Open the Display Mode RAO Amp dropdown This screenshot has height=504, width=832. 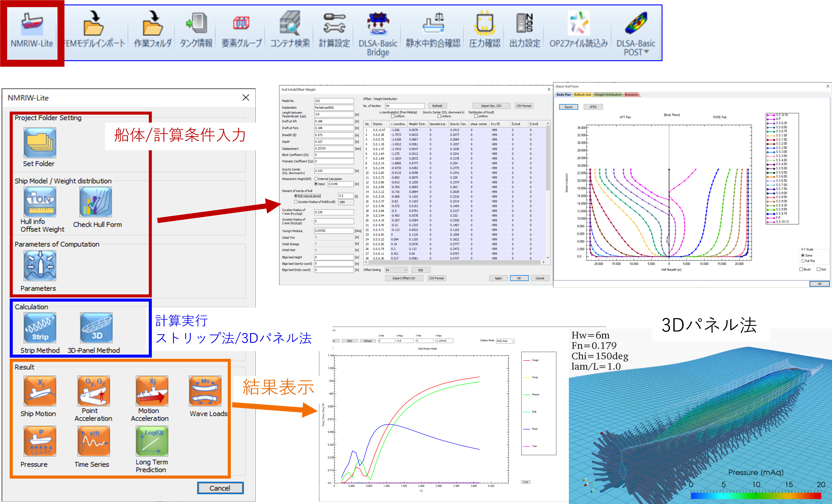click(505, 341)
